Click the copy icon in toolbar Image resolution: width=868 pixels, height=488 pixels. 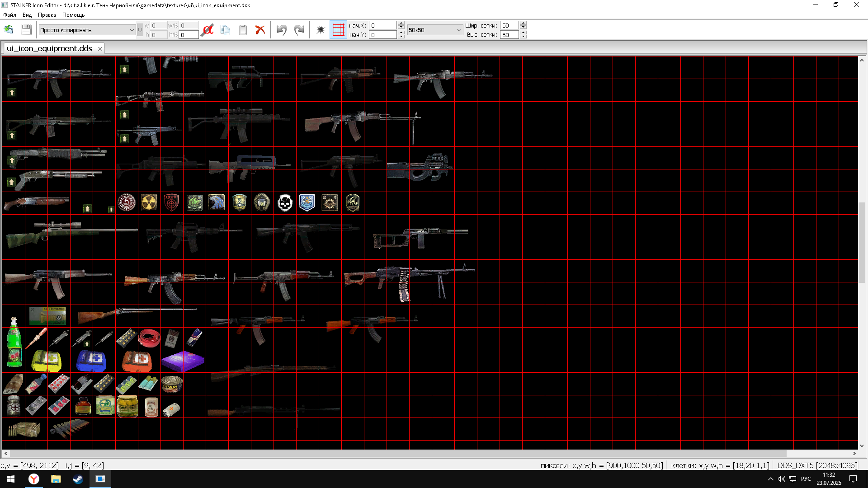coord(225,30)
